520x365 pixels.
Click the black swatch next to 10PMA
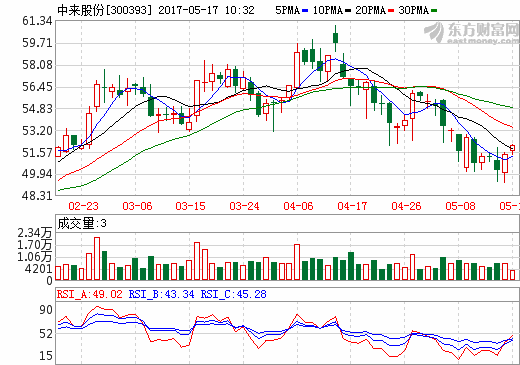point(348,11)
